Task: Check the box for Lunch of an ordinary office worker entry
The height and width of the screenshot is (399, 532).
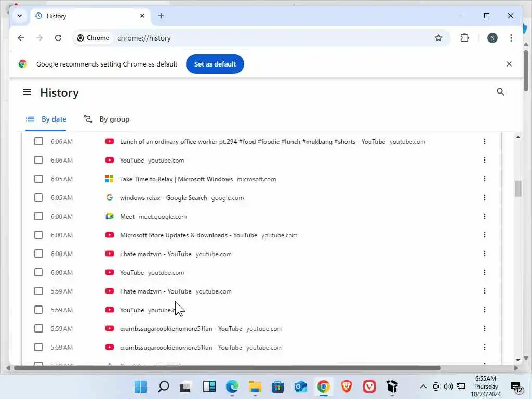Action: point(38,141)
